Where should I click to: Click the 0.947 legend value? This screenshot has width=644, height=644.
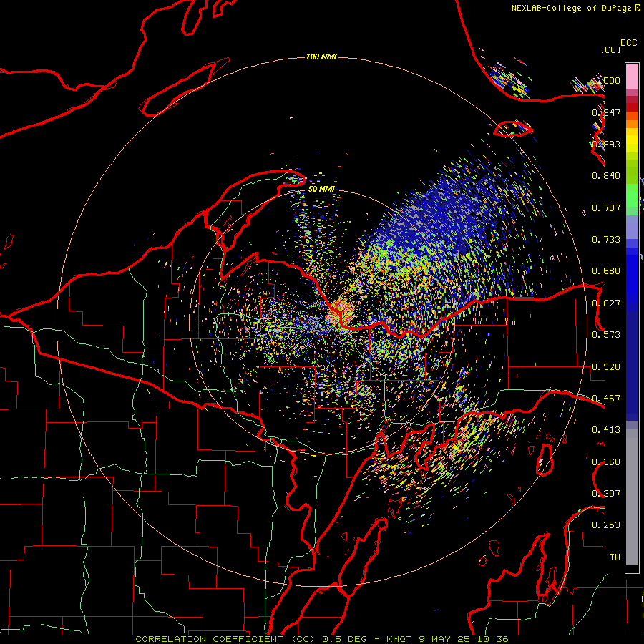click(606, 112)
